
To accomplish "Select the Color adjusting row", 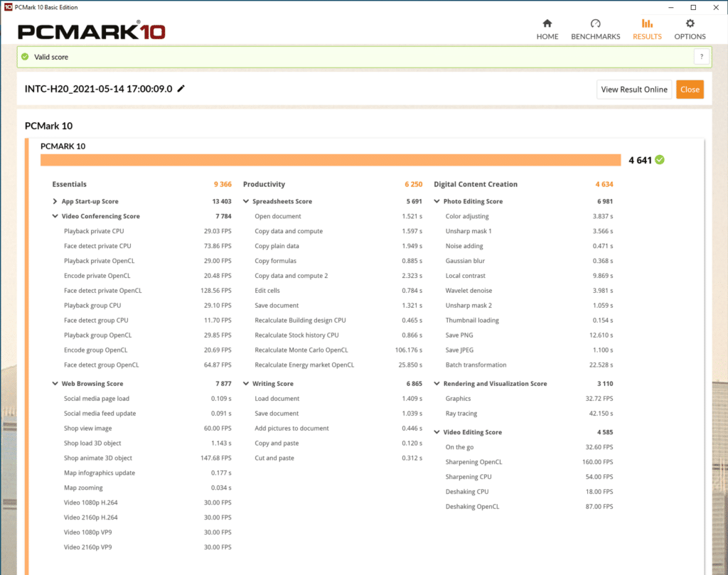I will point(529,216).
